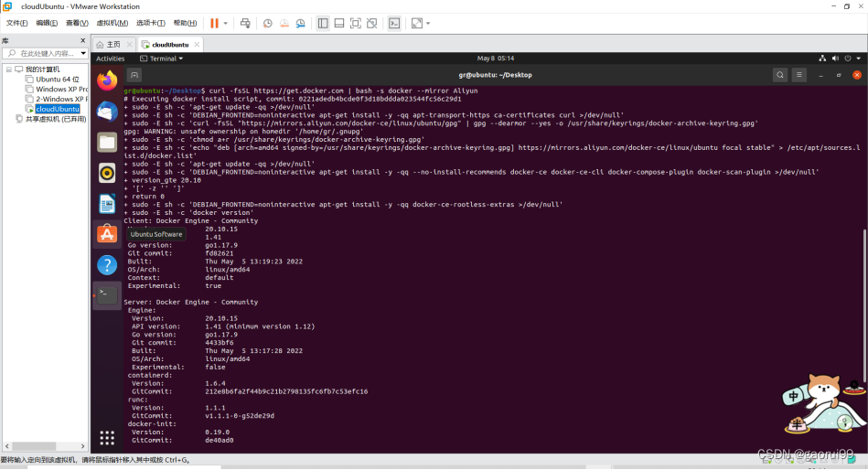Viewport: 868px width, 470px height.
Task: Open a new terminal tab via header icon
Action: 134,75
